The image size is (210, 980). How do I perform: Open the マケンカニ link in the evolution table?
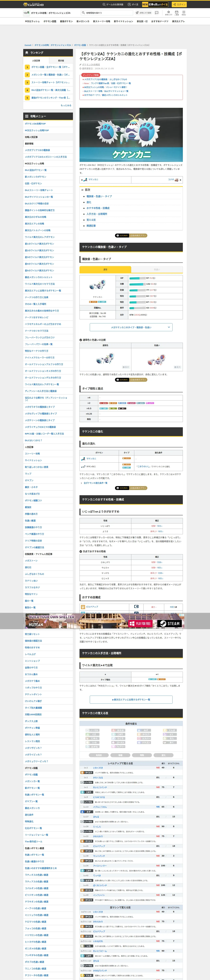pyautogui.click(x=91, y=458)
